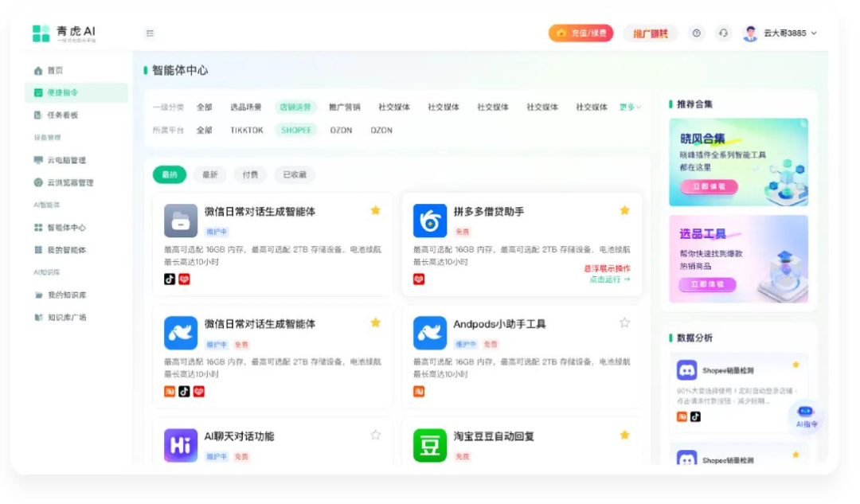The height and width of the screenshot is (504, 860).
Task: Switch to the 最新 tab
Action: pyautogui.click(x=210, y=174)
